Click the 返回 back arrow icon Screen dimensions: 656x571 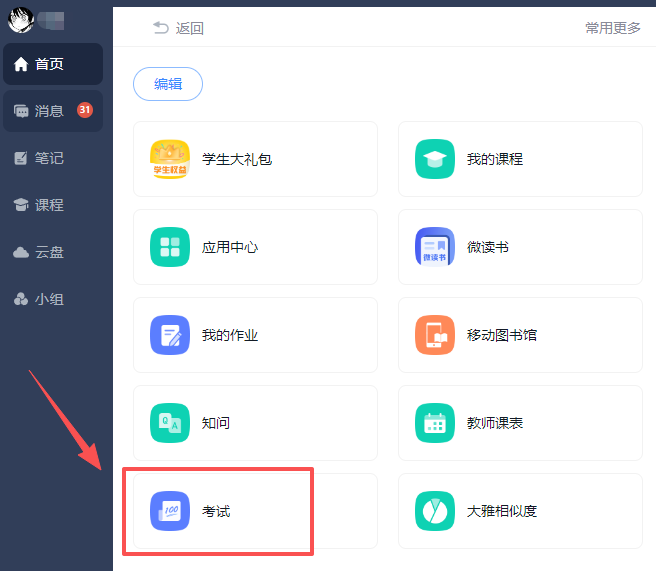coord(161,28)
